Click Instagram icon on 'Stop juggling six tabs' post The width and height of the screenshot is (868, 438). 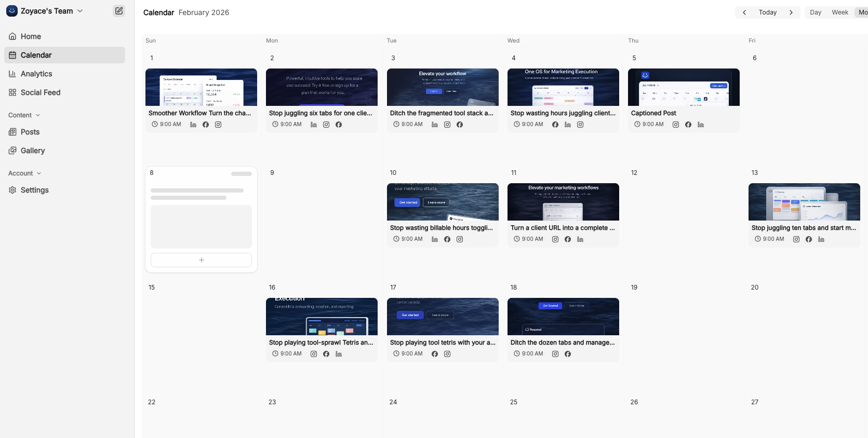pos(326,125)
